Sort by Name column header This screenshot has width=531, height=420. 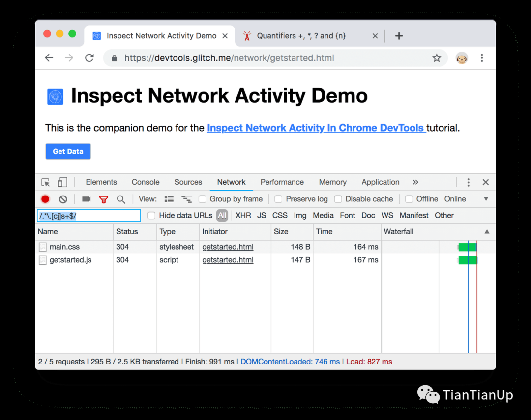coord(74,232)
